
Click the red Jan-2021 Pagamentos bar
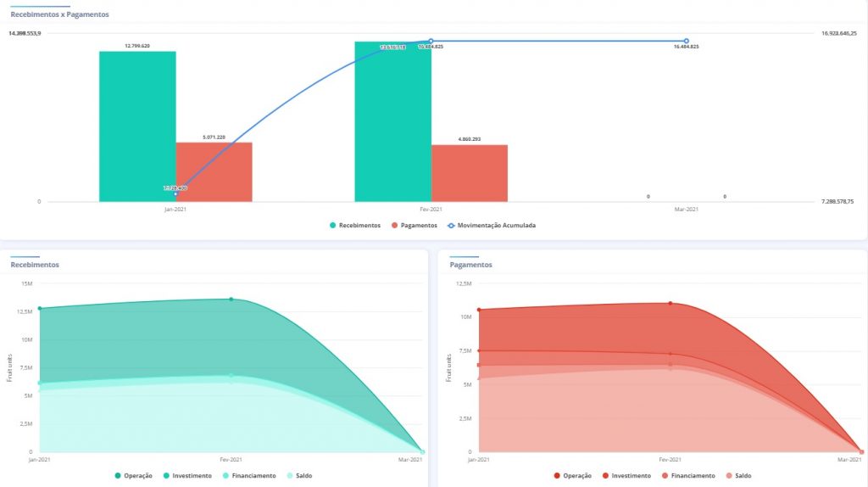(214, 172)
